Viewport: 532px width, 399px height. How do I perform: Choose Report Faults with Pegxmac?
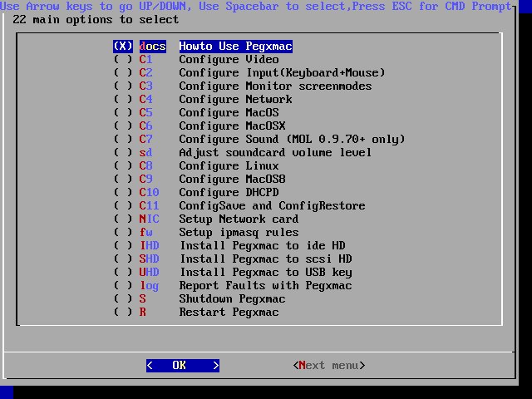(x=266, y=285)
